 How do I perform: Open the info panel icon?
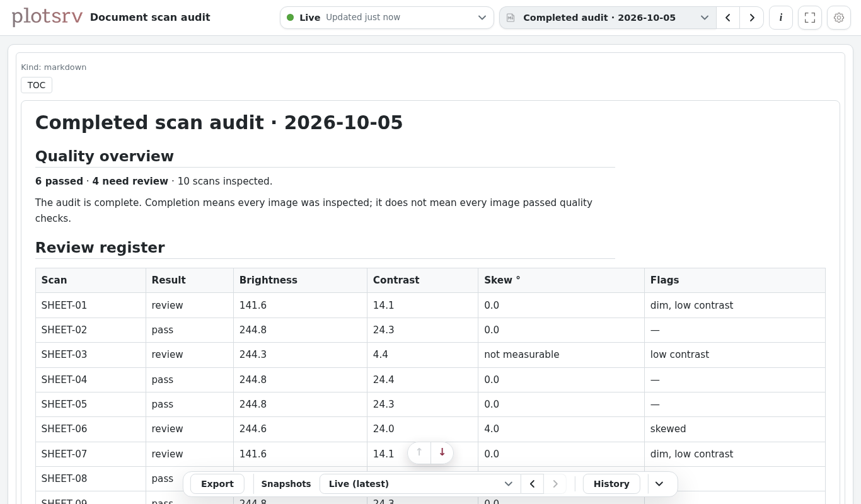tap(781, 18)
